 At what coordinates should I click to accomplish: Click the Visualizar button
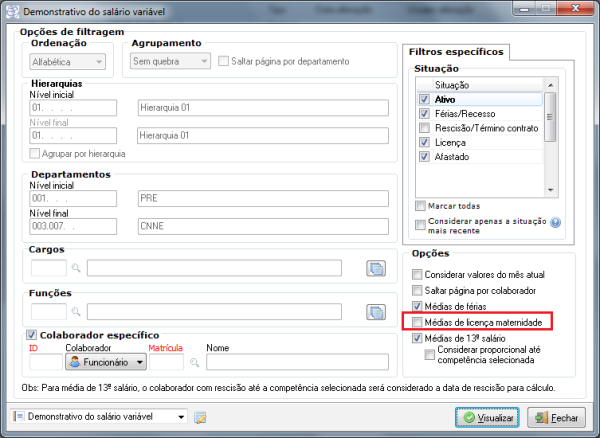coord(487,417)
